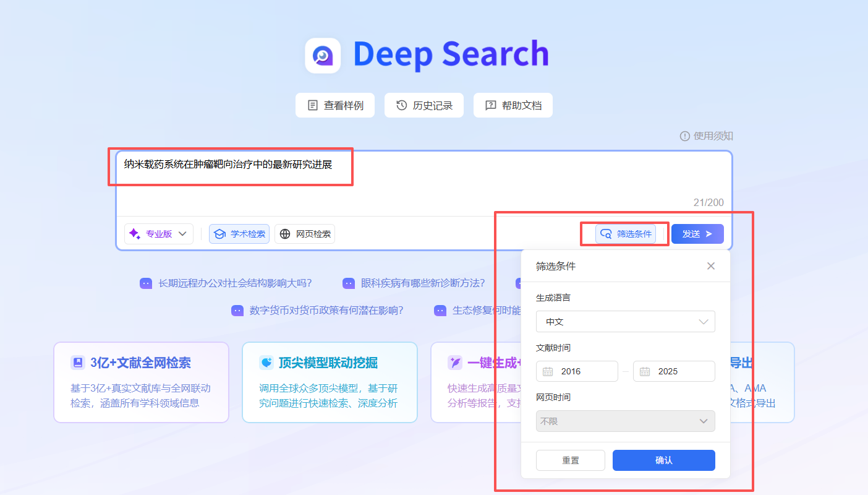Click calendar icon beside 2016

pyautogui.click(x=548, y=371)
